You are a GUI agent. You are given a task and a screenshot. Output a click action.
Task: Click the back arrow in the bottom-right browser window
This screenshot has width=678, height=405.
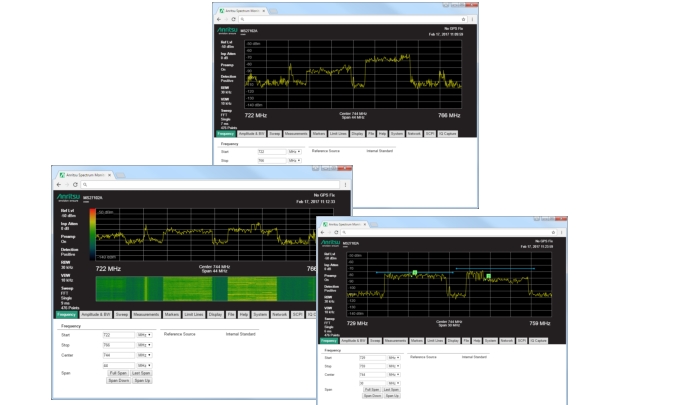tap(324, 232)
